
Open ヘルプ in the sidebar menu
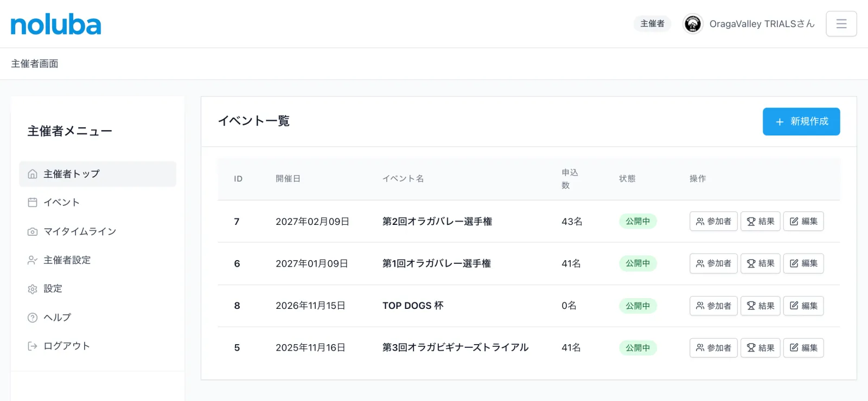98,318
